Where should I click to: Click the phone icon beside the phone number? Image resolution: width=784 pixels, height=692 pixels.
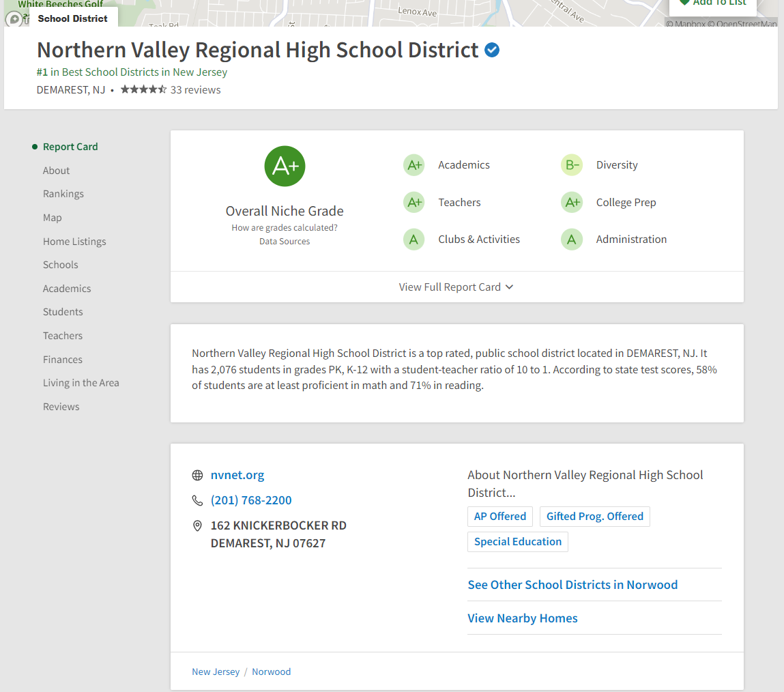(197, 500)
